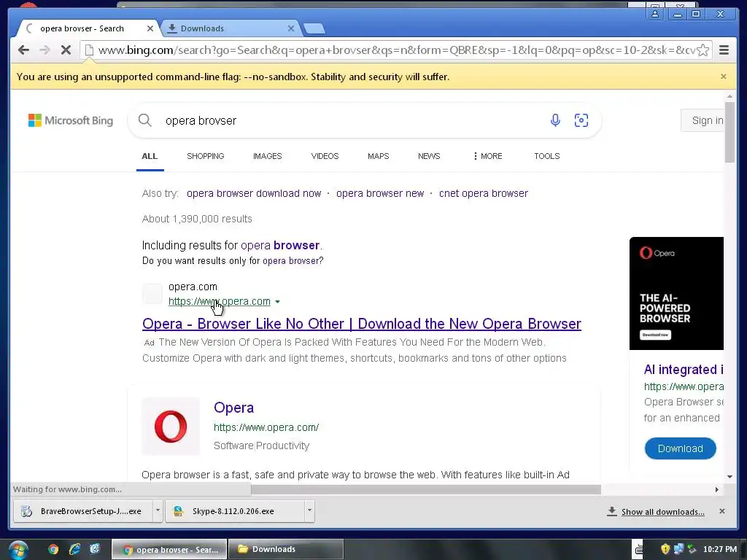This screenshot has width=747, height=560.
Task: Expand the dropdown arrow beside opera.com URL
Action: (278, 302)
